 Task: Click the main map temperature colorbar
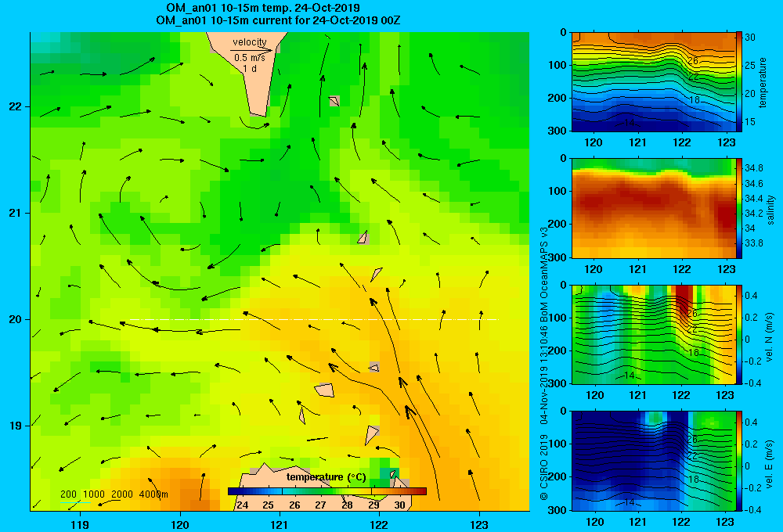coord(327,491)
